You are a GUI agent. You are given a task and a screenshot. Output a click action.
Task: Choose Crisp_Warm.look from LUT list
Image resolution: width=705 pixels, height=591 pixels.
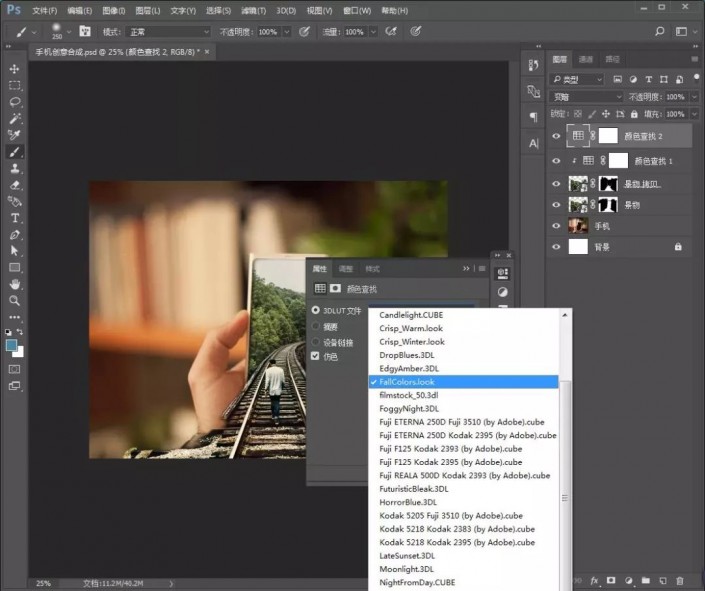point(463,328)
